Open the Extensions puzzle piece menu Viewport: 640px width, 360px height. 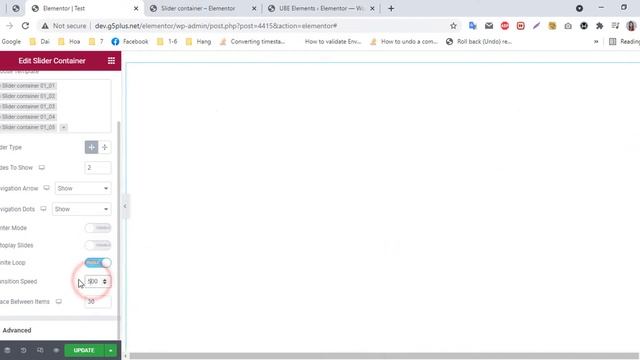click(x=600, y=26)
